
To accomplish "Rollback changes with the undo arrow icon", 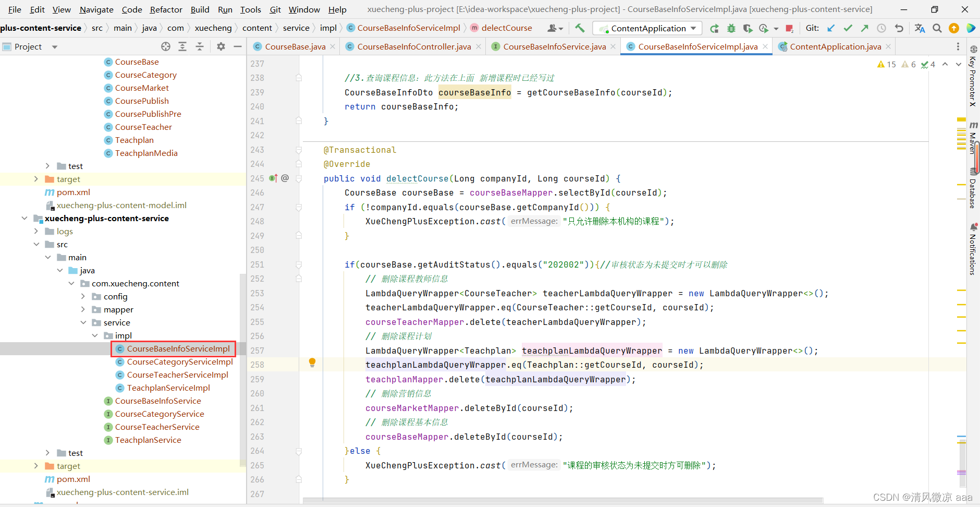I will (899, 28).
